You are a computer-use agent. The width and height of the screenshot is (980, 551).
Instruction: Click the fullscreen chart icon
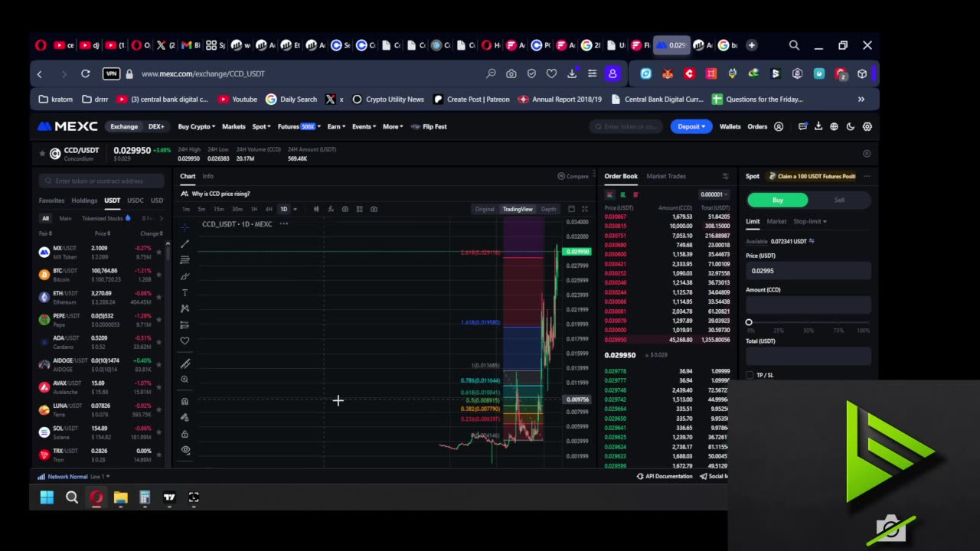point(585,209)
